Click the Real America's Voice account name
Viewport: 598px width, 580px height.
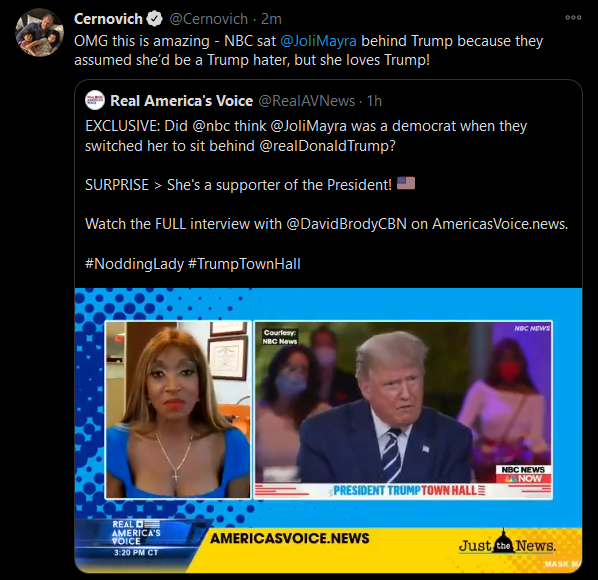pos(182,101)
